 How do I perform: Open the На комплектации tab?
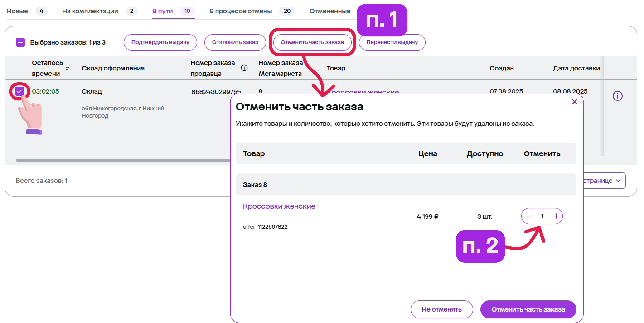tap(90, 11)
